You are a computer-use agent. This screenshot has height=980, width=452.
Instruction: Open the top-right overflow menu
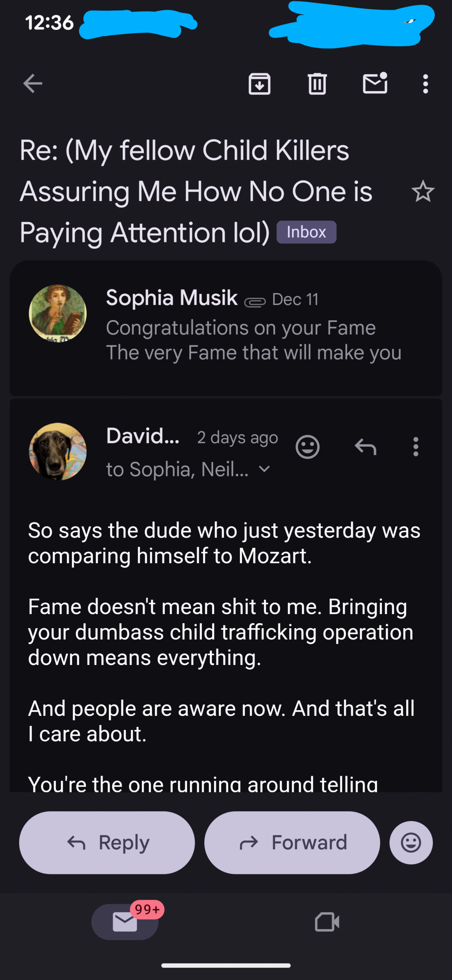425,83
